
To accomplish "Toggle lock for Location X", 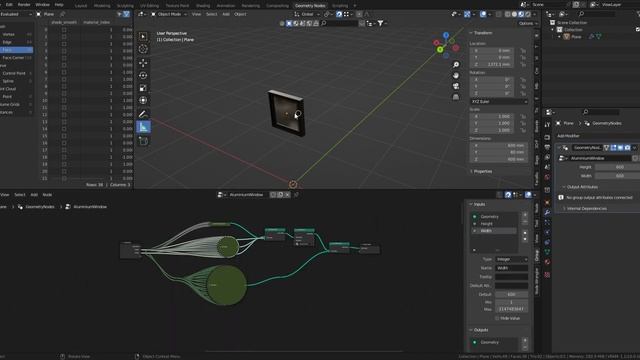I will (x=523, y=51).
